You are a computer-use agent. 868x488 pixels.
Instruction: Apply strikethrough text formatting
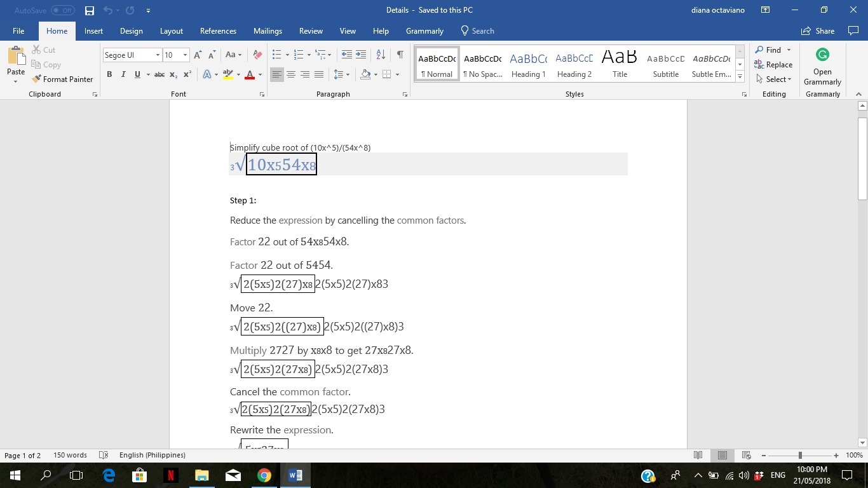point(159,75)
